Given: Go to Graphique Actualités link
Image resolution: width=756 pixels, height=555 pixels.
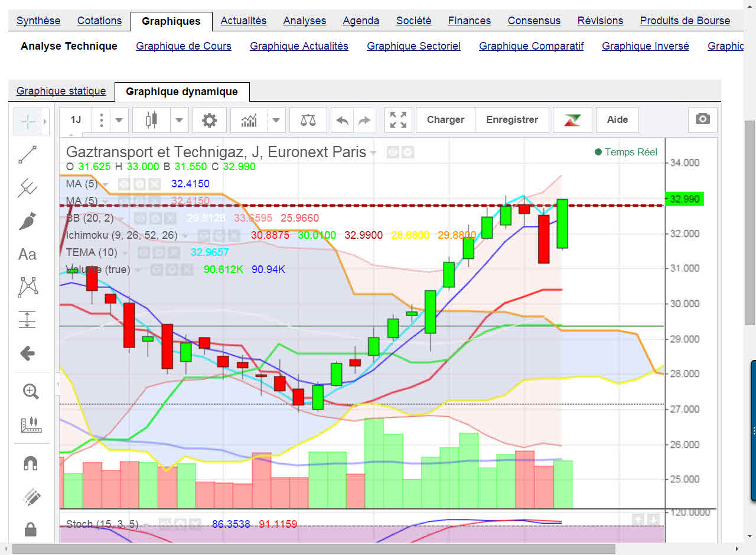Looking at the screenshot, I should pos(299,46).
